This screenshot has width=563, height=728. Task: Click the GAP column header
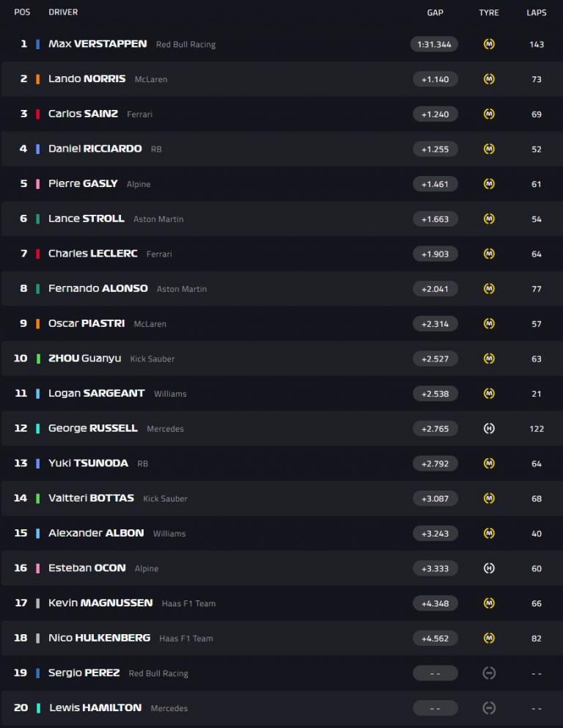click(x=435, y=12)
